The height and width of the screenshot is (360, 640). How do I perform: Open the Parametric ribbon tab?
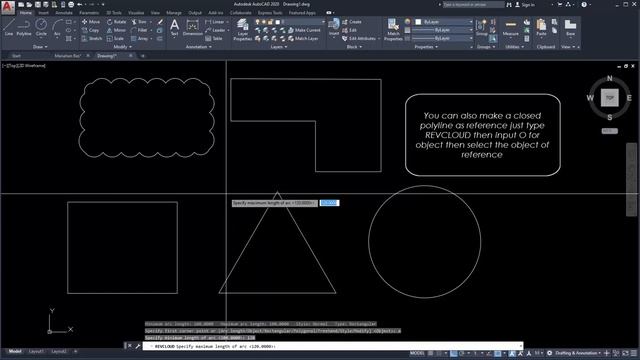(x=89, y=13)
